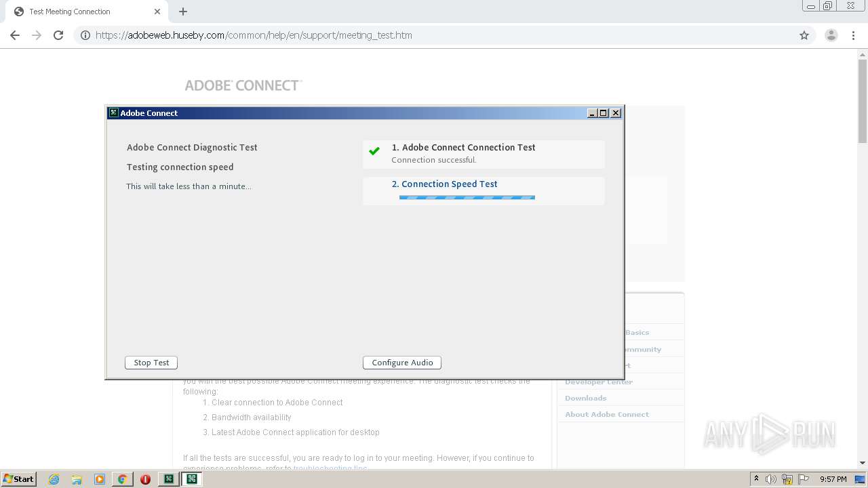This screenshot has height=488, width=868.
Task: Open the Windows Start menu
Action: 18,479
